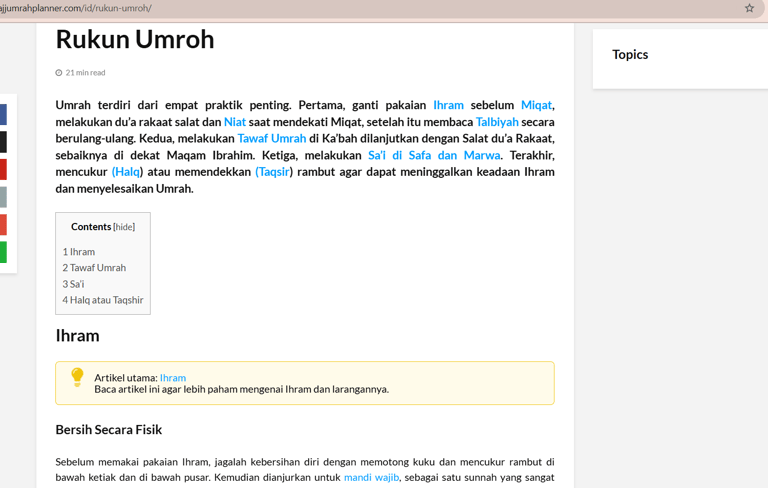Screen dimensions: 768x488
Task: Hide the Contents table using [hide]
Action: point(124,227)
